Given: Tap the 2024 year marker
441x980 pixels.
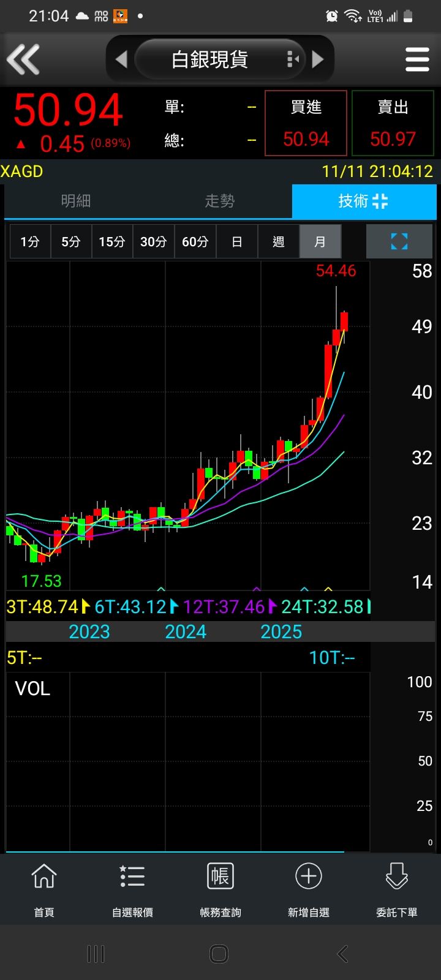Looking at the screenshot, I should click(186, 631).
